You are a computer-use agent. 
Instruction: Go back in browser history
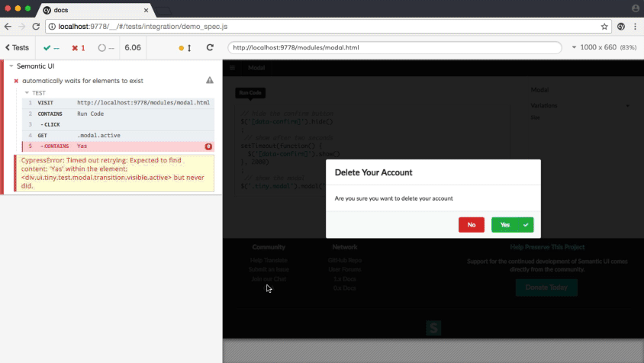pyautogui.click(x=8, y=26)
